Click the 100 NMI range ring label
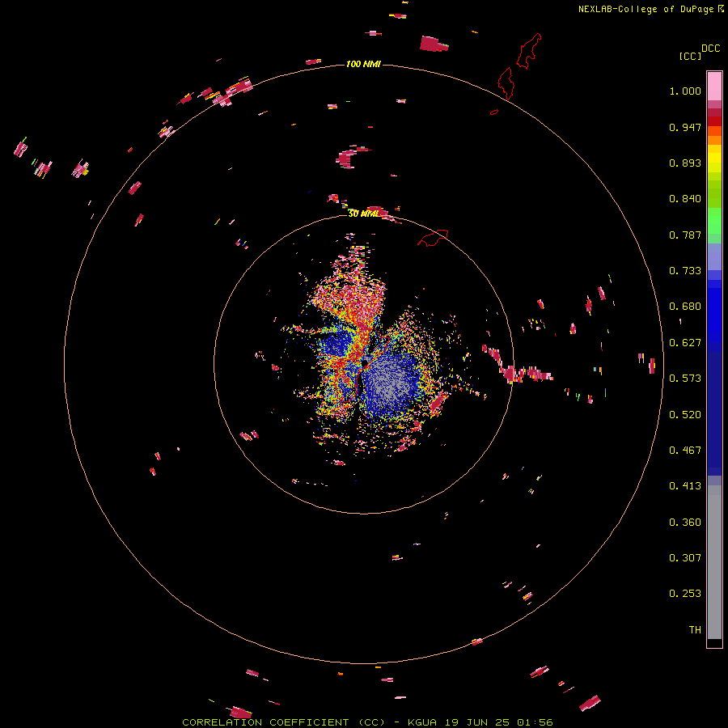The height and width of the screenshot is (728, 728). coord(363,64)
